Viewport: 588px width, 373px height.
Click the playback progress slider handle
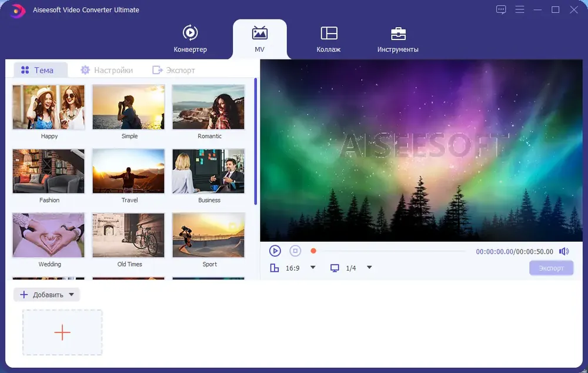click(313, 251)
